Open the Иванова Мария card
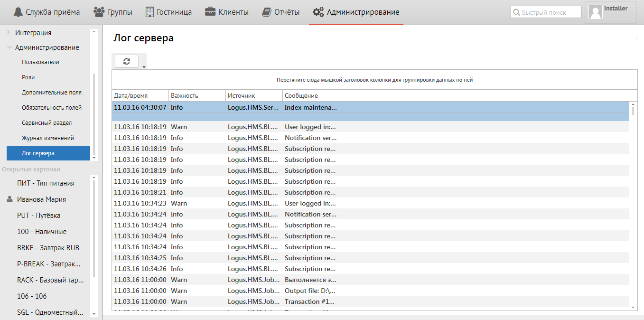The image size is (644, 320). [41, 199]
